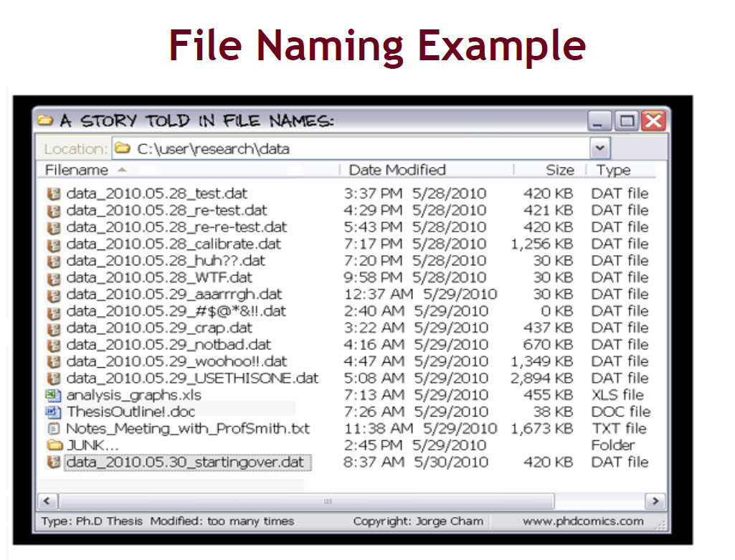This screenshot has width=735, height=560.
Task: Click www.phdcomics.com in the status bar
Action: 583,521
